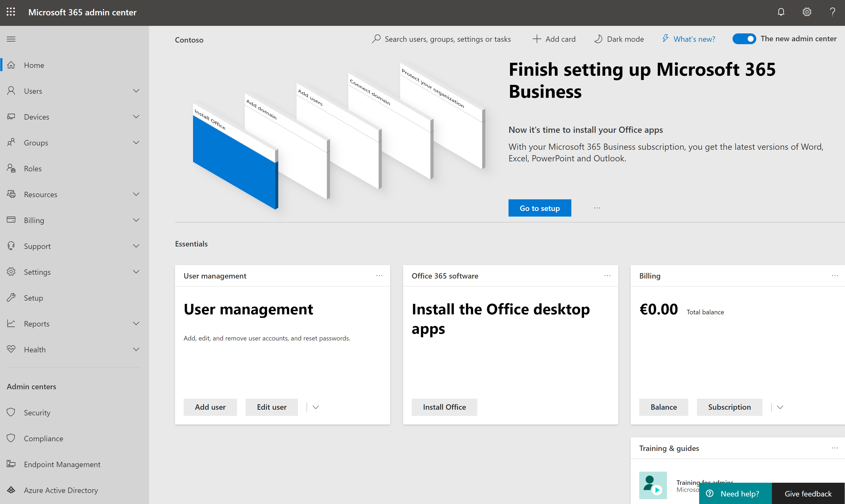Click the Resources icon in the sidebar
Screen dimensions: 845x504
11,194
